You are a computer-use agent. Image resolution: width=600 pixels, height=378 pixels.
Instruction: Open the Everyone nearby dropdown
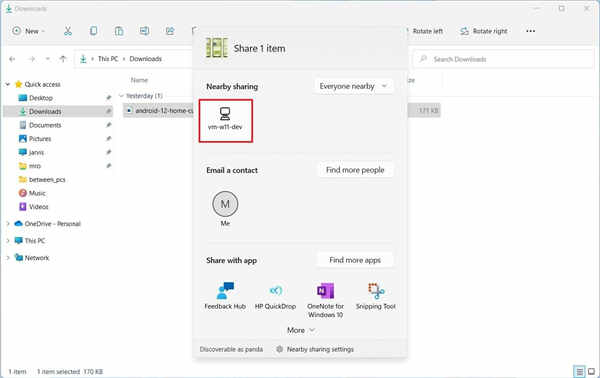click(353, 86)
